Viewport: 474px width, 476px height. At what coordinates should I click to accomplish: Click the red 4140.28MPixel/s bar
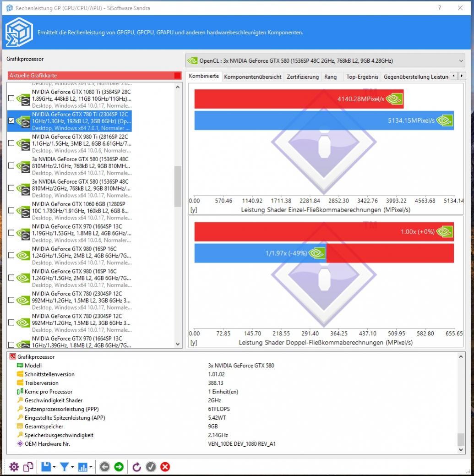(299, 98)
